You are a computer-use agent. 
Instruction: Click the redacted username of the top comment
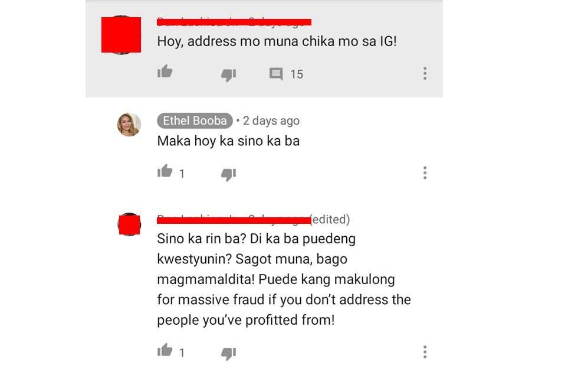click(x=234, y=22)
